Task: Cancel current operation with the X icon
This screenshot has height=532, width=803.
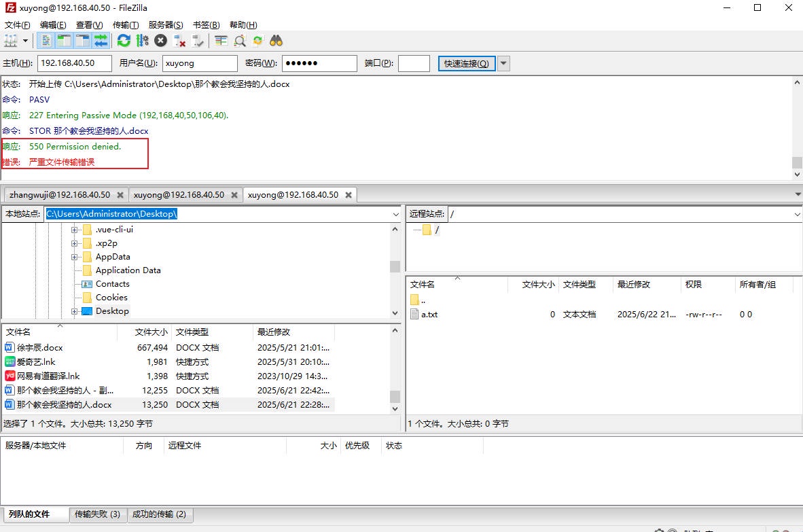Action: (x=160, y=41)
